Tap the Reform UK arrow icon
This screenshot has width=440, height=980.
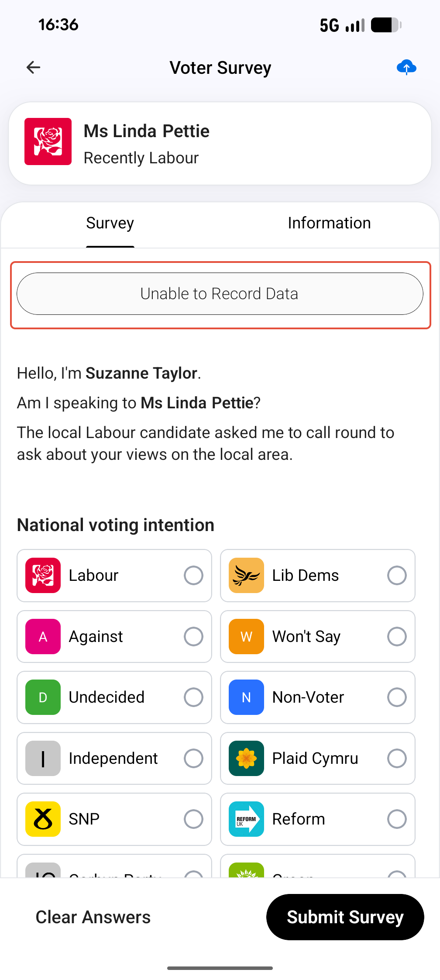pyautogui.click(x=246, y=819)
